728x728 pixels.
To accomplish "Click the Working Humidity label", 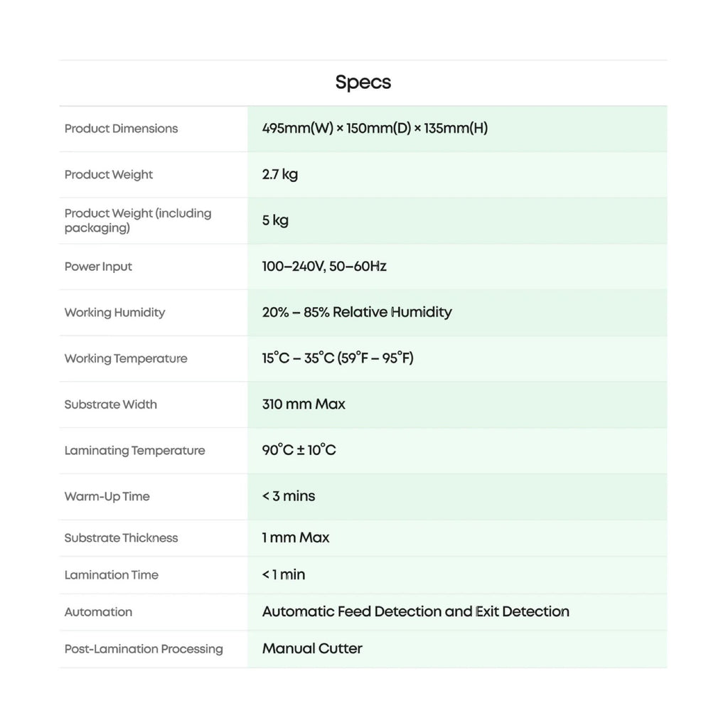I will 114,313.
